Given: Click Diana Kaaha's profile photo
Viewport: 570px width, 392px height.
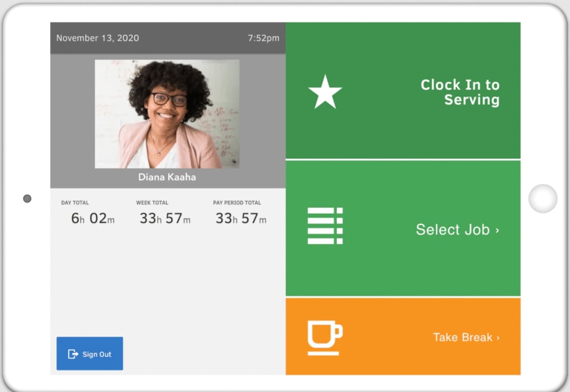Looking at the screenshot, I should coord(167,114).
